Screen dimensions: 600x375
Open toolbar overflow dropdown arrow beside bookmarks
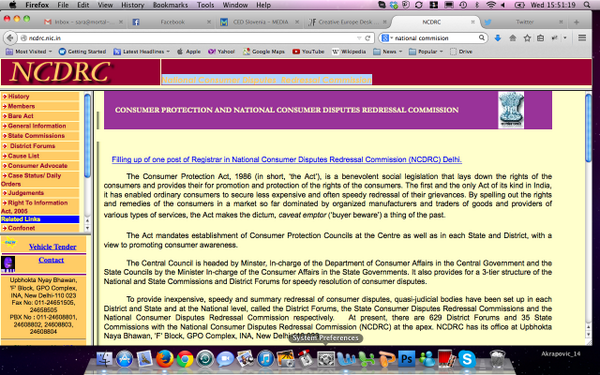(565, 38)
